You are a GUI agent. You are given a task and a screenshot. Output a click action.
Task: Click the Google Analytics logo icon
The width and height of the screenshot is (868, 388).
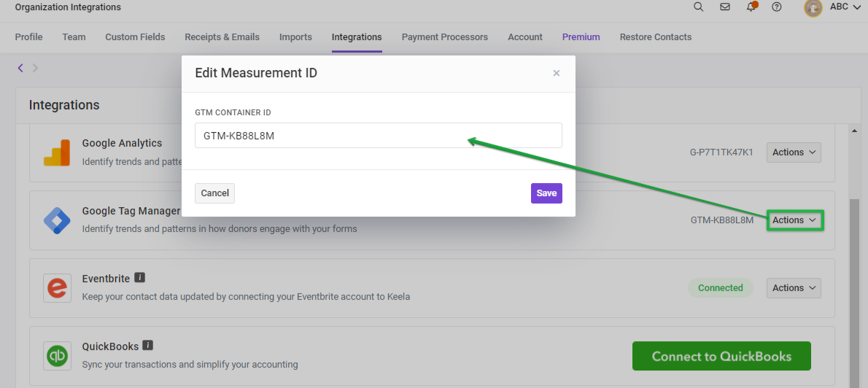coord(57,152)
